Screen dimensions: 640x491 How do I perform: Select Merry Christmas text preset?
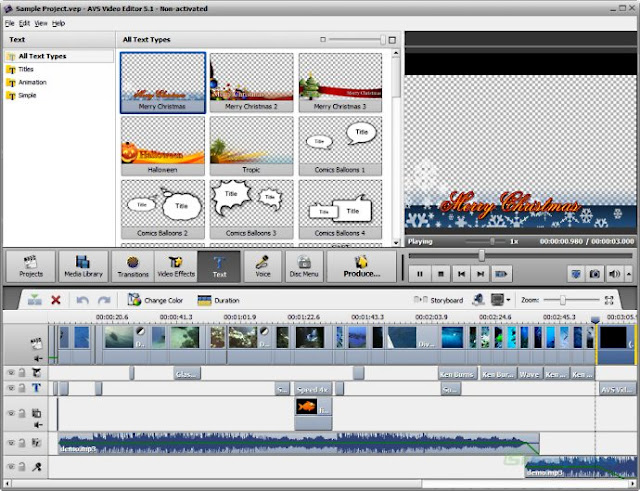tap(163, 82)
